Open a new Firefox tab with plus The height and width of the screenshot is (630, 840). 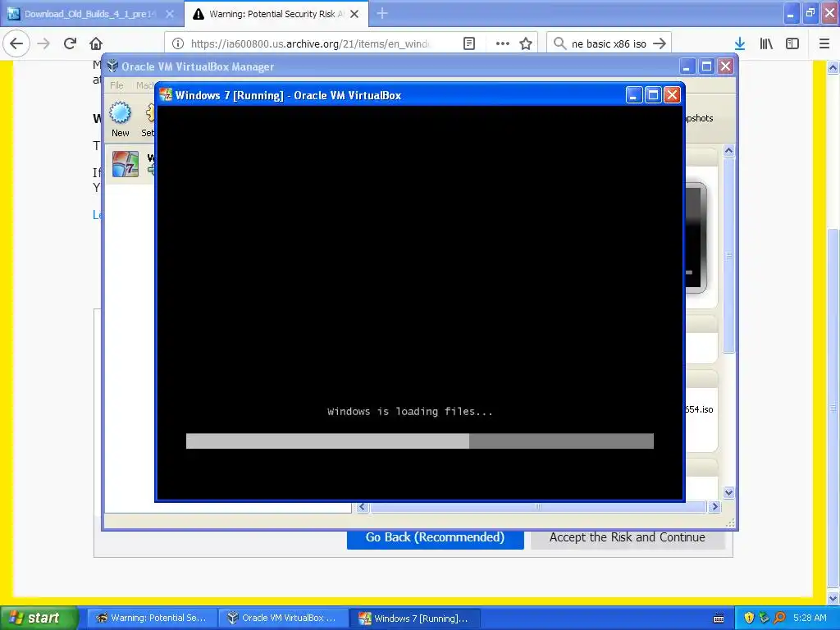coord(382,13)
